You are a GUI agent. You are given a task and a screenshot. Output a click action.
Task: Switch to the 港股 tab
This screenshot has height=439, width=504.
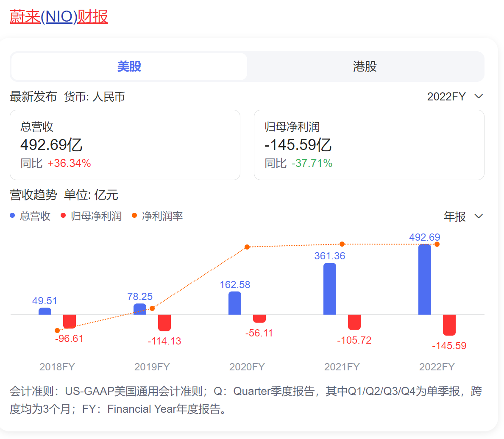[365, 67]
